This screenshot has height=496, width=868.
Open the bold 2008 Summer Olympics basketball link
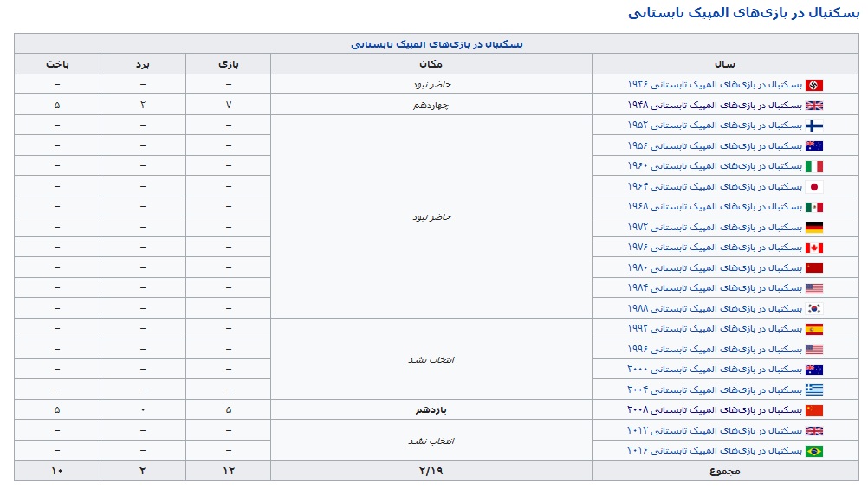715,409
